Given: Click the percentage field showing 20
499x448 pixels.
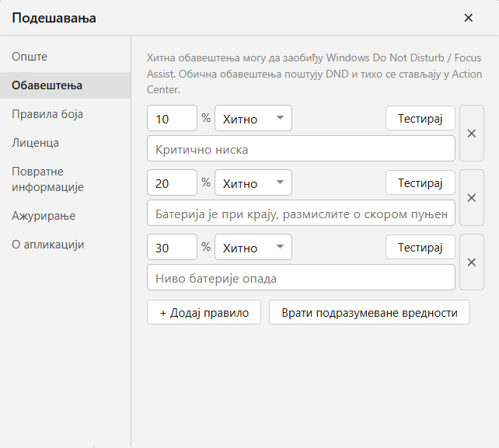Looking at the screenshot, I should coord(173,182).
